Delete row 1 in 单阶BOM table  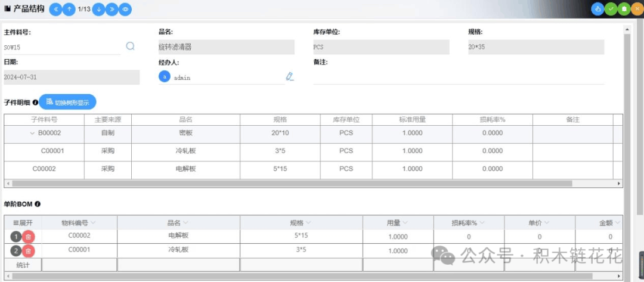click(29, 237)
